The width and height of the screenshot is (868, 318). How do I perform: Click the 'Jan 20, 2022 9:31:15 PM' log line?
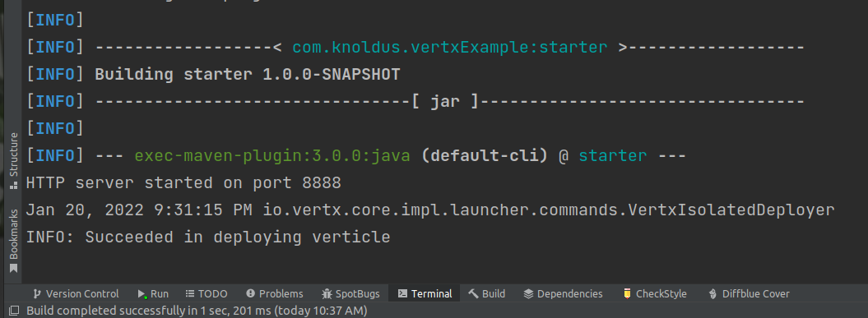coord(430,210)
